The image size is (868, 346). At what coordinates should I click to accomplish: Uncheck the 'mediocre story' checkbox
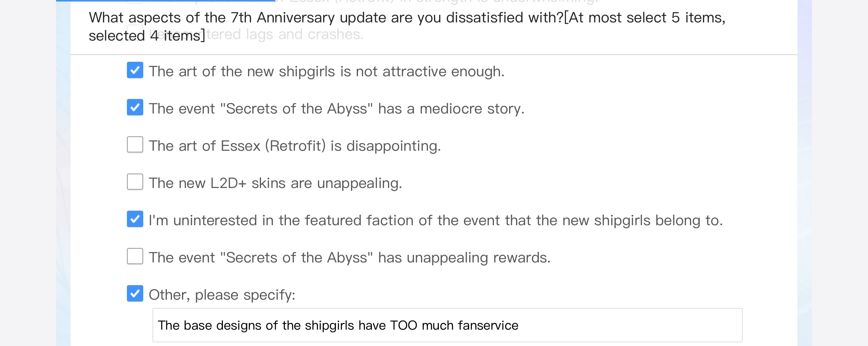(135, 107)
